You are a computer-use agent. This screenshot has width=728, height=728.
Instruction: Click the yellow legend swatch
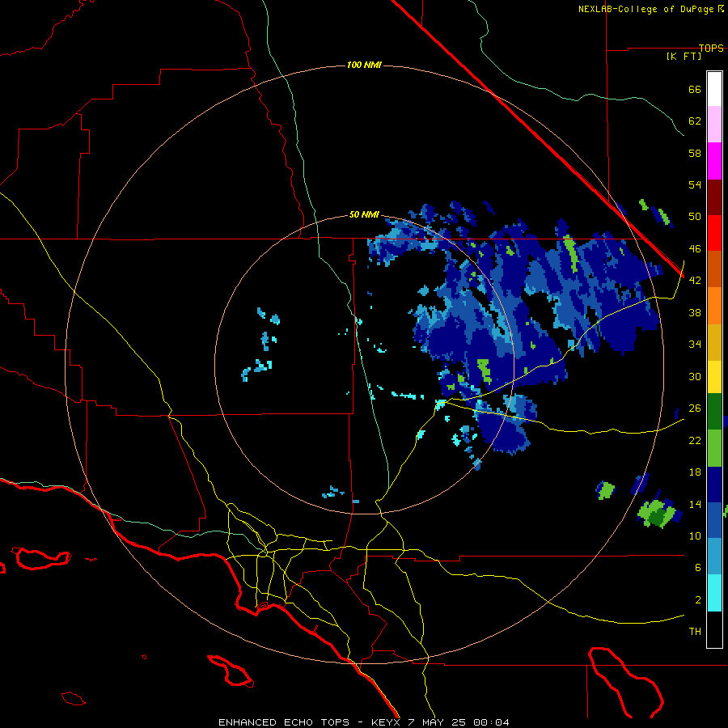click(x=714, y=377)
